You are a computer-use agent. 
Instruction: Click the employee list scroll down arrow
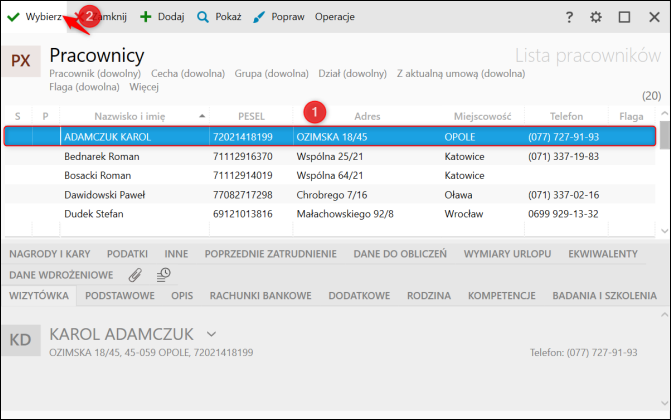(665, 231)
